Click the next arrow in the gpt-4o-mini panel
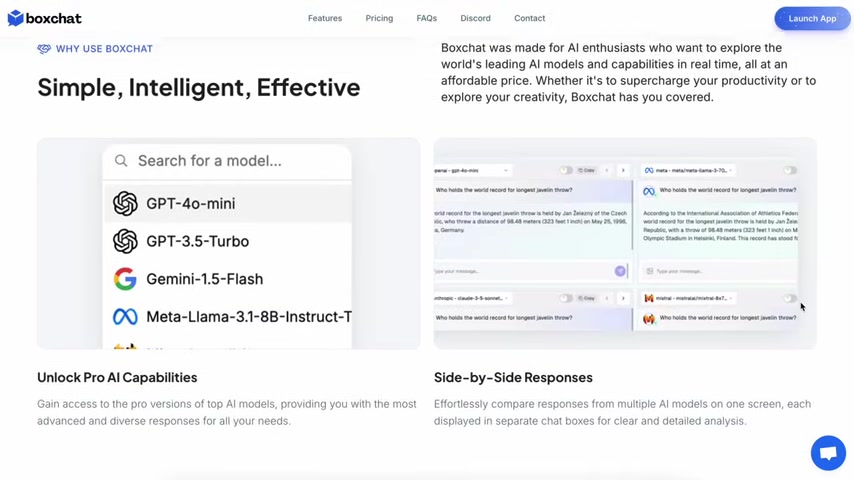 (623, 171)
